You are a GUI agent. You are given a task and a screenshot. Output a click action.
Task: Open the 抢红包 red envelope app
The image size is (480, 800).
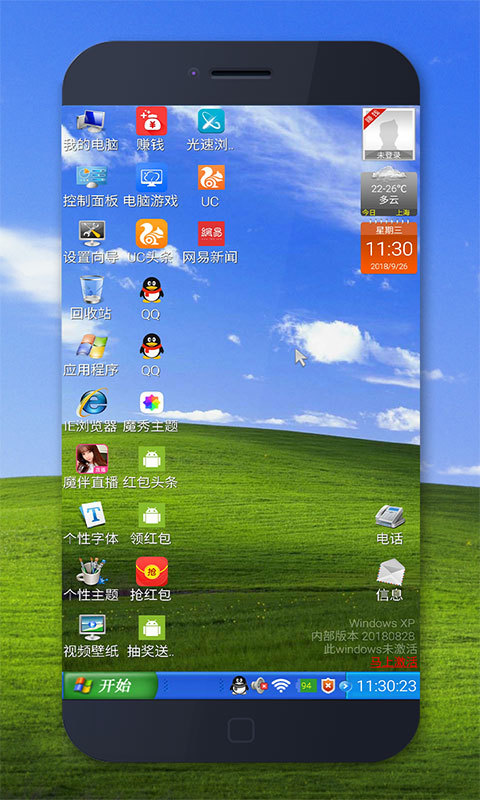[x=151, y=579]
